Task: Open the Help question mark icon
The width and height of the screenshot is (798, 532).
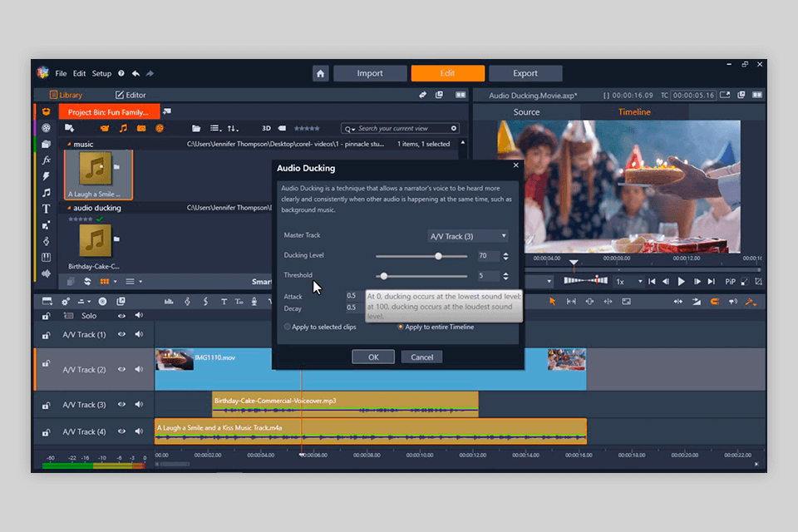Action: pos(121,73)
